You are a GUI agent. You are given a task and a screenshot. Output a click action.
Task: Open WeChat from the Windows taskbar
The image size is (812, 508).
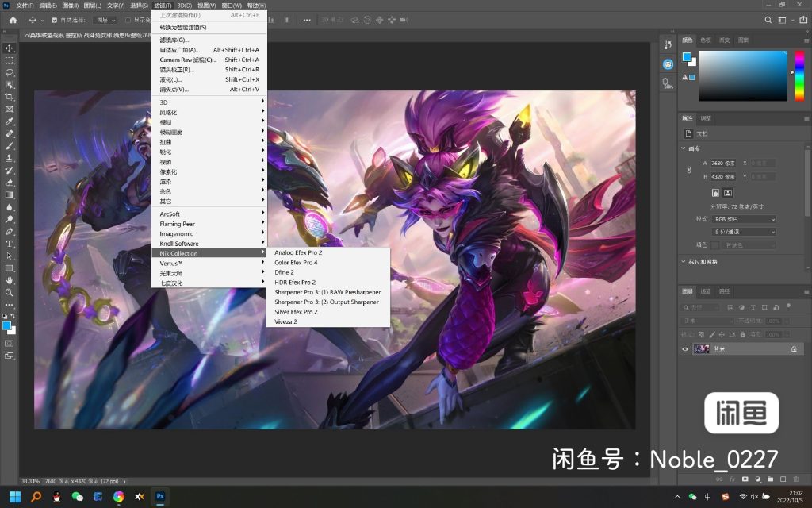[77, 497]
